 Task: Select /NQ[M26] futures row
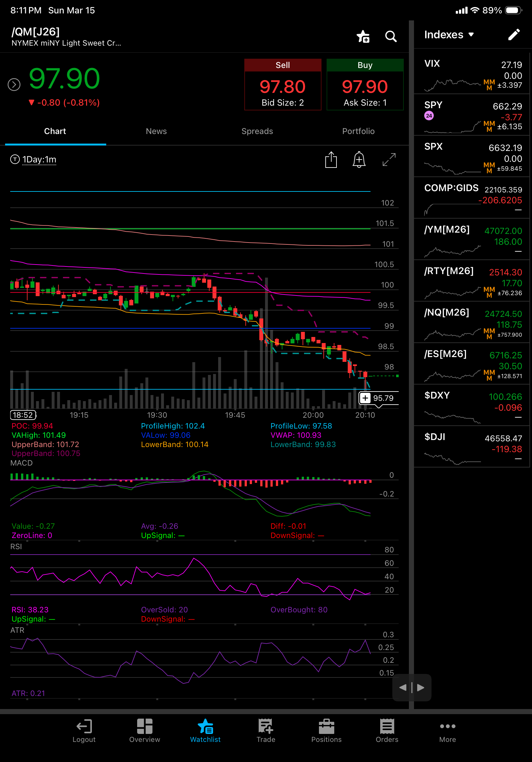coord(471,323)
